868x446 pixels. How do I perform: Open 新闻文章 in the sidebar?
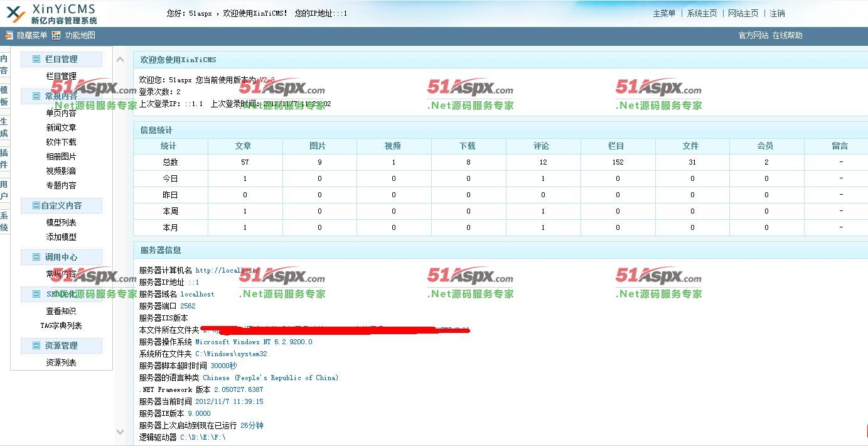click(x=61, y=128)
